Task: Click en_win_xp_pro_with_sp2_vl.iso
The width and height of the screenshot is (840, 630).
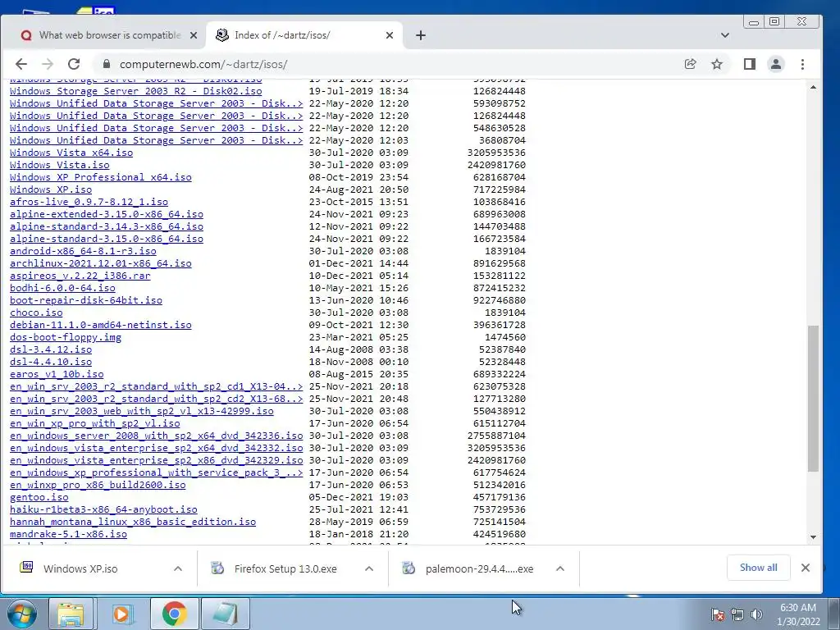Action: (x=95, y=424)
